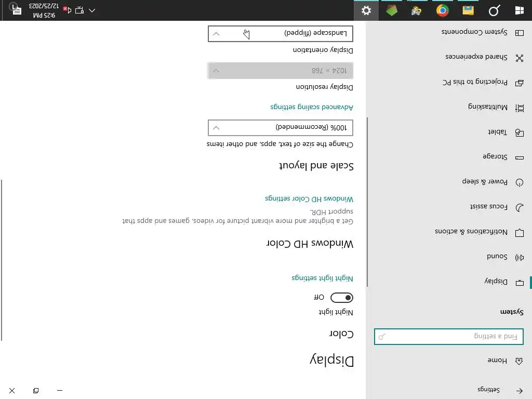Open Night light settings link

tap(322, 278)
